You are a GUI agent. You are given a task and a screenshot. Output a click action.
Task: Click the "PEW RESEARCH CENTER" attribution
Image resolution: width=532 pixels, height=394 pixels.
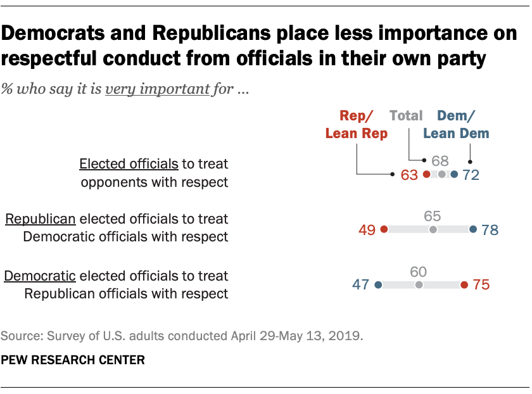click(73, 360)
